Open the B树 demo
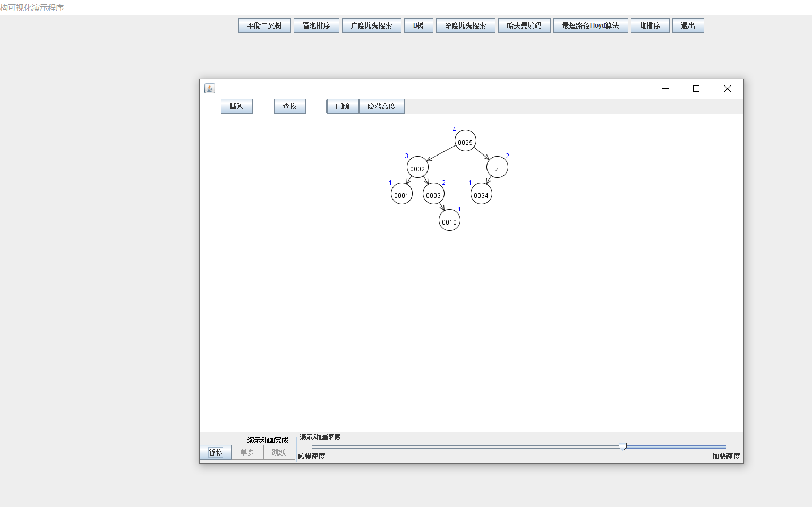The image size is (812, 507). [x=418, y=25]
